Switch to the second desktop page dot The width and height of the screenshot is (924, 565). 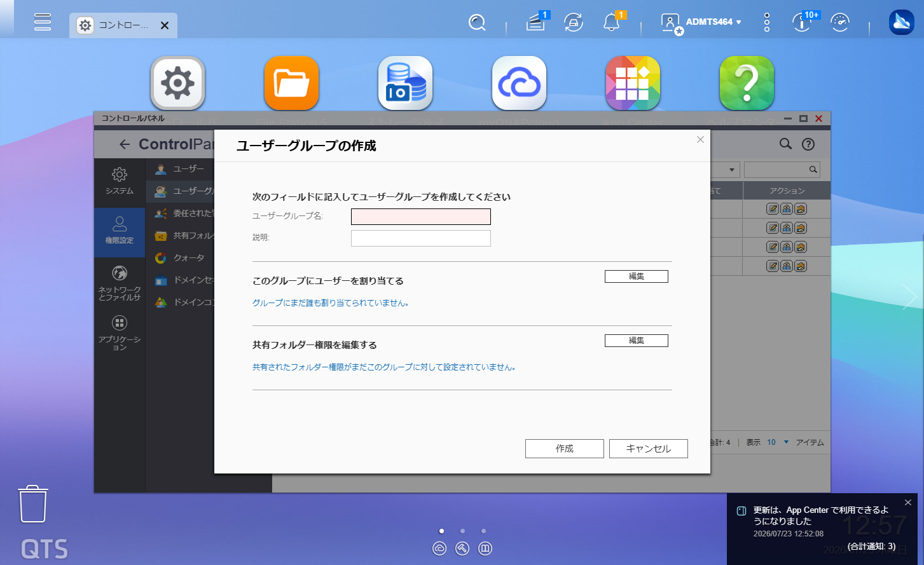(462, 531)
